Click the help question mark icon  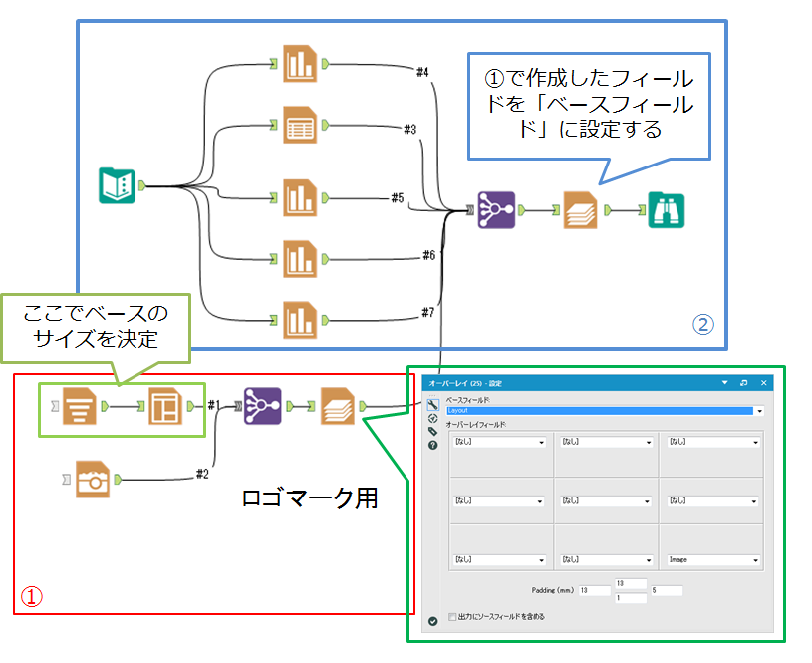pos(432,446)
